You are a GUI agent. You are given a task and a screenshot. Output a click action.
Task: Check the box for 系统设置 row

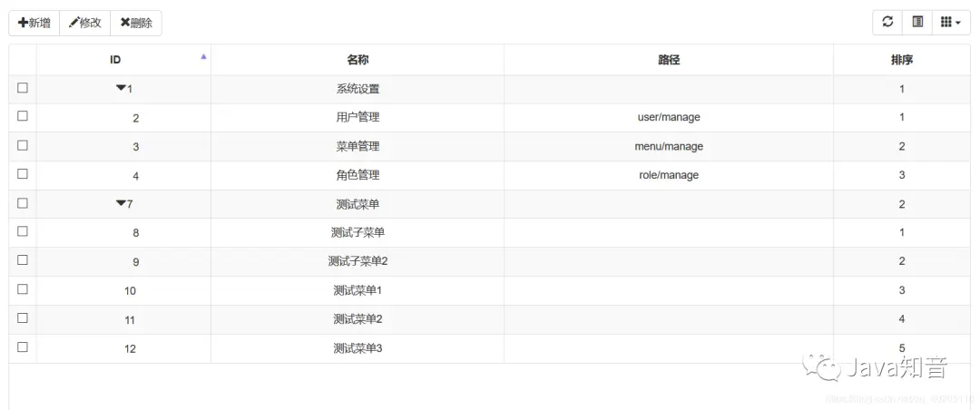click(x=23, y=87)
